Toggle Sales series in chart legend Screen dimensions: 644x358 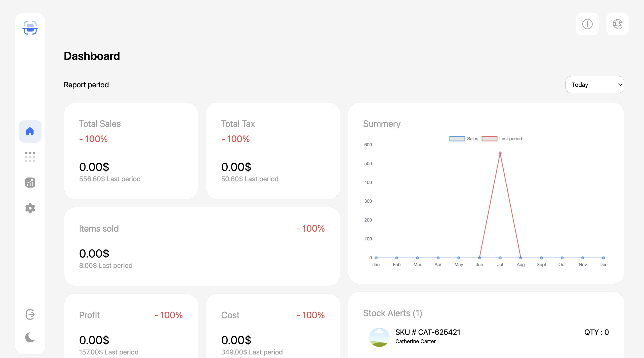pyautogui.click(x=463, y=139)
